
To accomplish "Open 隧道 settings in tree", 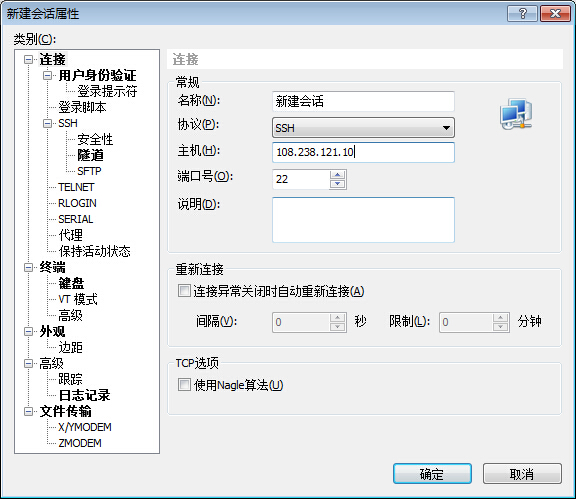I will tap(90, 155).
